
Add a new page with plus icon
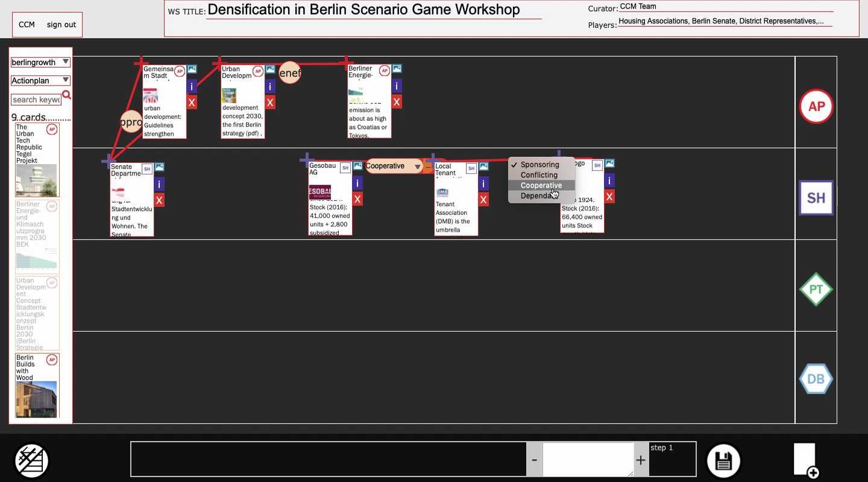pyautogui.click(x=806, y=461)
